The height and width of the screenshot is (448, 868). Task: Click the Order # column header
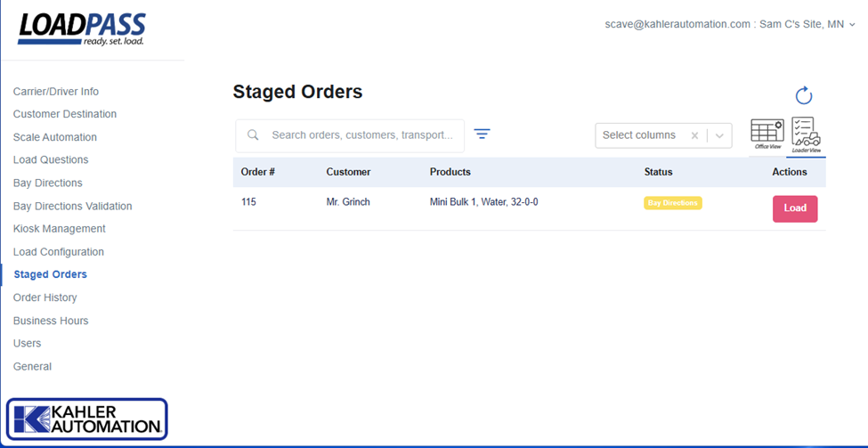pyautogui.click(x=258, y=172)
